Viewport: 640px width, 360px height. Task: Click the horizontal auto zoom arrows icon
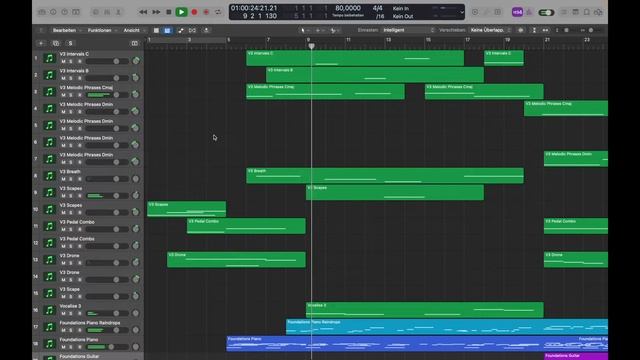click(x=545, y=30)
